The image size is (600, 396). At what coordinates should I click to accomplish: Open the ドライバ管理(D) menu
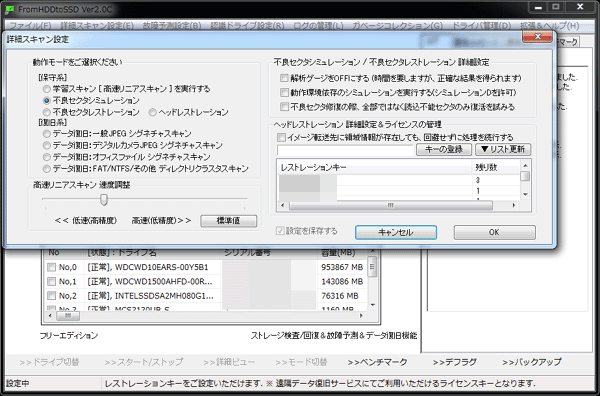coord(481,26)
